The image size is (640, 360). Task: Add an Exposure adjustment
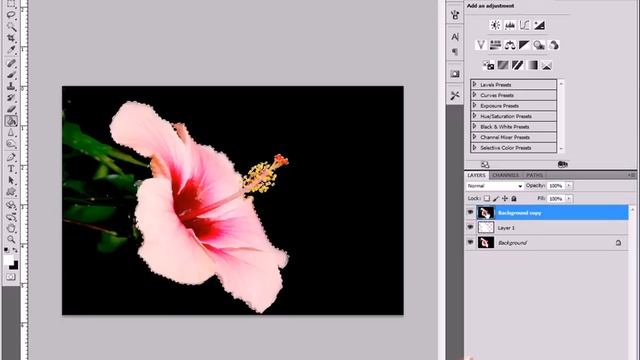pos(539,25)
